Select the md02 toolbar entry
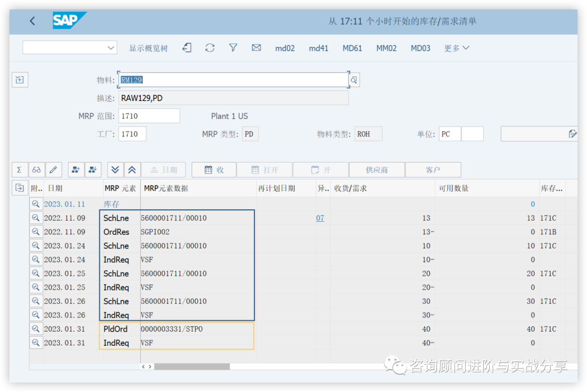The width and height of the screenshot is (587, 392). (x=285, y=48)
